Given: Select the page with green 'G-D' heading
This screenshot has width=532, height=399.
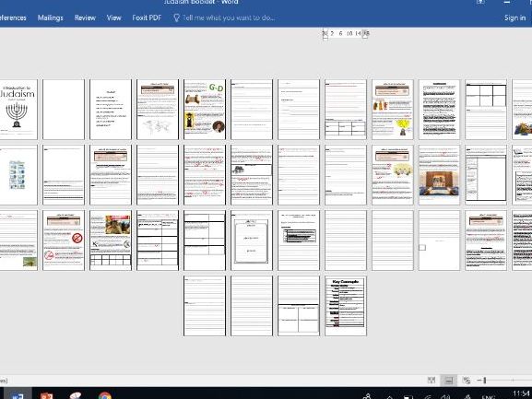Looking at the screenshot, I should pos(205,110).
